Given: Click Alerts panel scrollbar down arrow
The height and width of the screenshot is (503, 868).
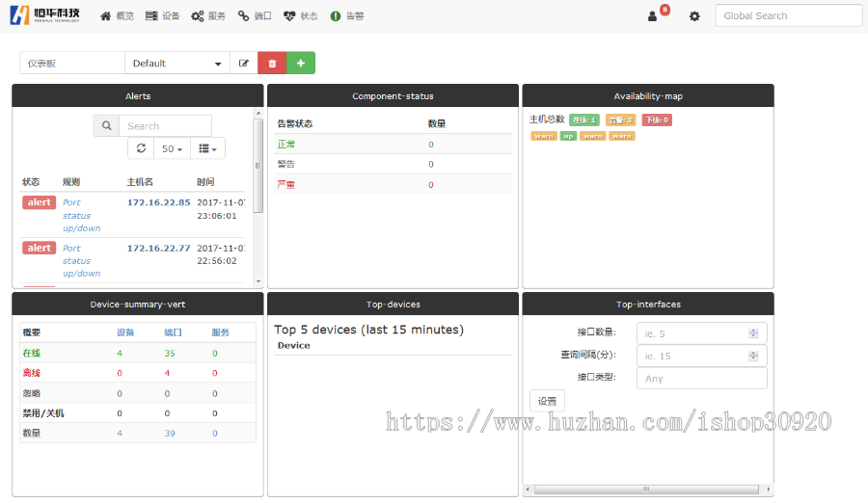Looking at the screenshot, I should pyautogui.click(x=258, y=281).
